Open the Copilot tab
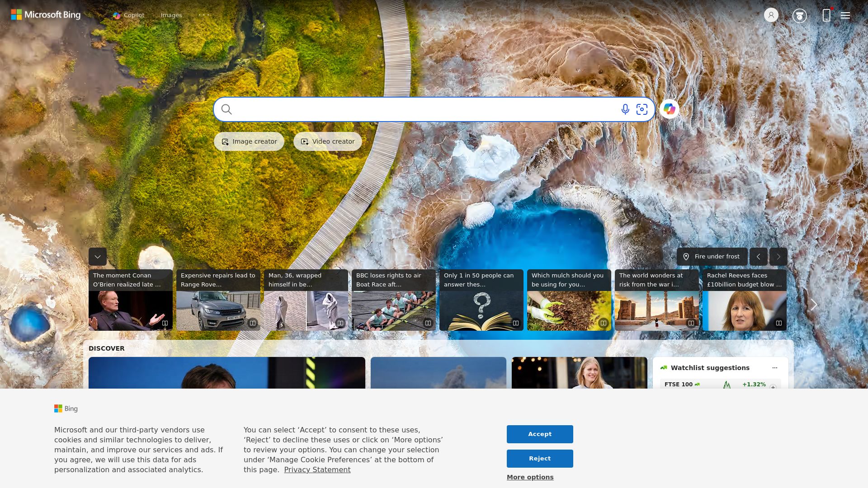868x488 pixels. click(133, 15)
